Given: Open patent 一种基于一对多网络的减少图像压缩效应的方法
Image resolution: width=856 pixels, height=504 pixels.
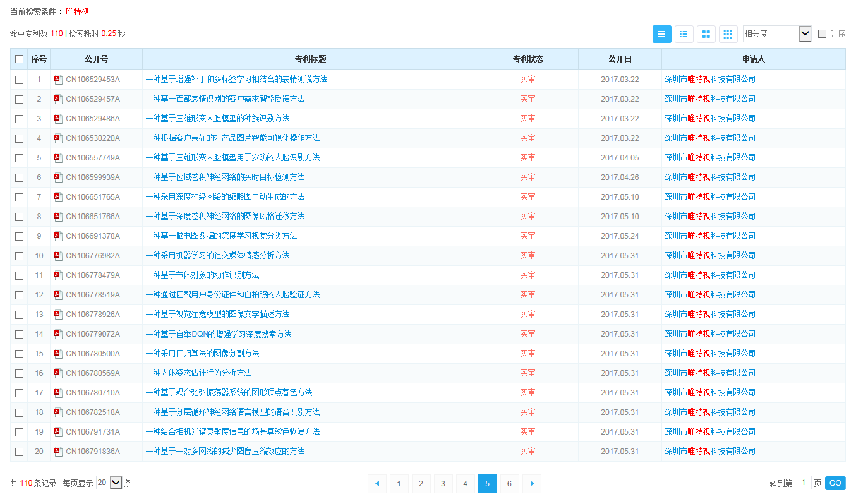Looking at the screenshot, I should pyautogui.click(x=226, y=452).
